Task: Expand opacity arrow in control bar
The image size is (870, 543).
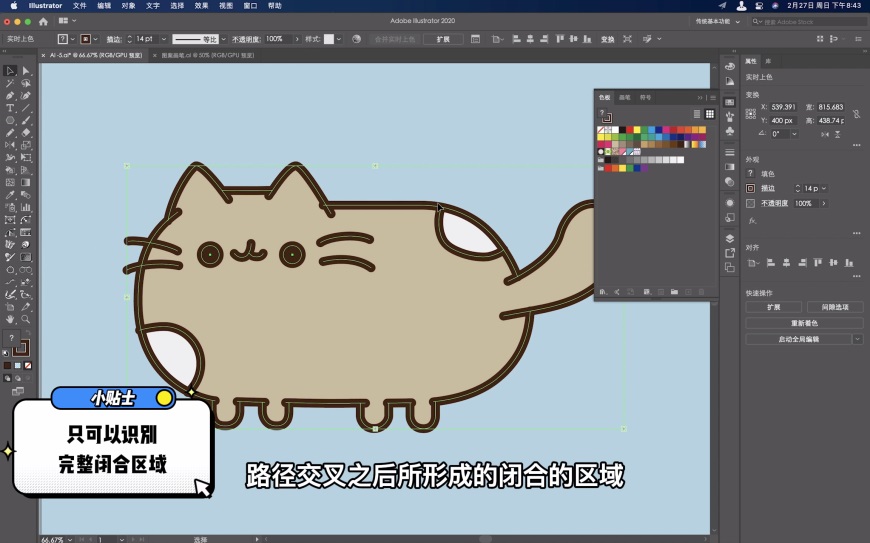Action: [x=297, y=39]
